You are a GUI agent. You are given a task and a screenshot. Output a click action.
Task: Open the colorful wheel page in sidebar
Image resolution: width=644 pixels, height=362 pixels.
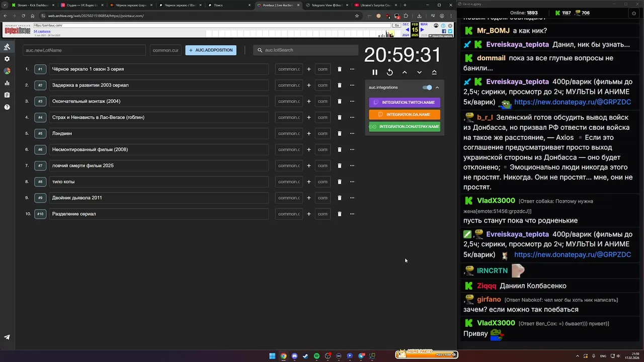(7, 71)
